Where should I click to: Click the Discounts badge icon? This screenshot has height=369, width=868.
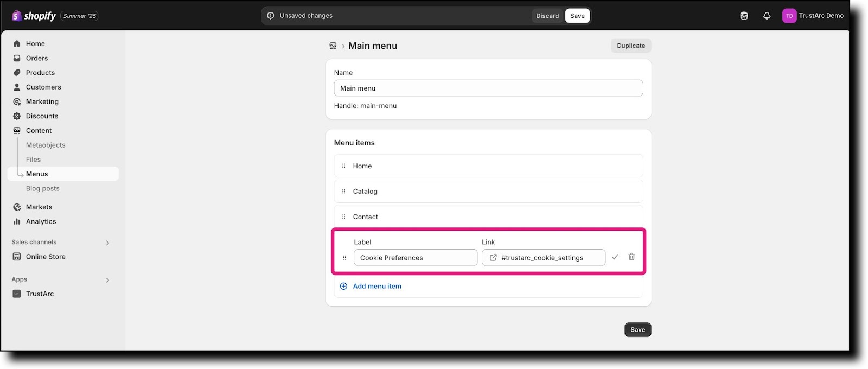(17, 116)
